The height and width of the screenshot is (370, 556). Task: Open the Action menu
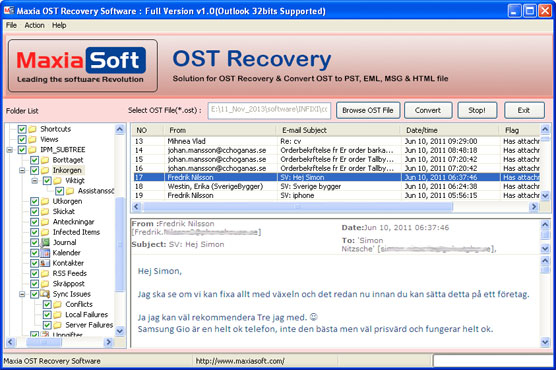click(x=34, y=25)
